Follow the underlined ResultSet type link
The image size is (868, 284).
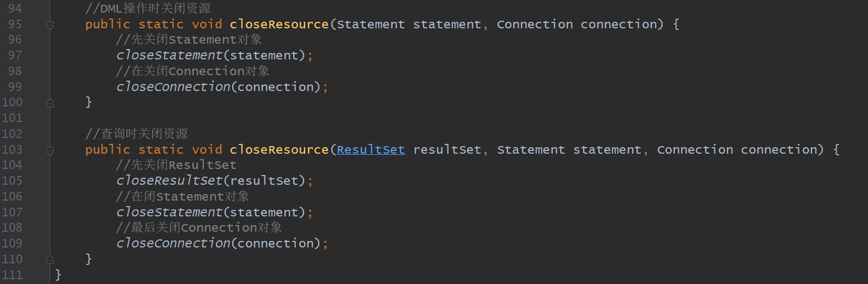click(371, 150)
